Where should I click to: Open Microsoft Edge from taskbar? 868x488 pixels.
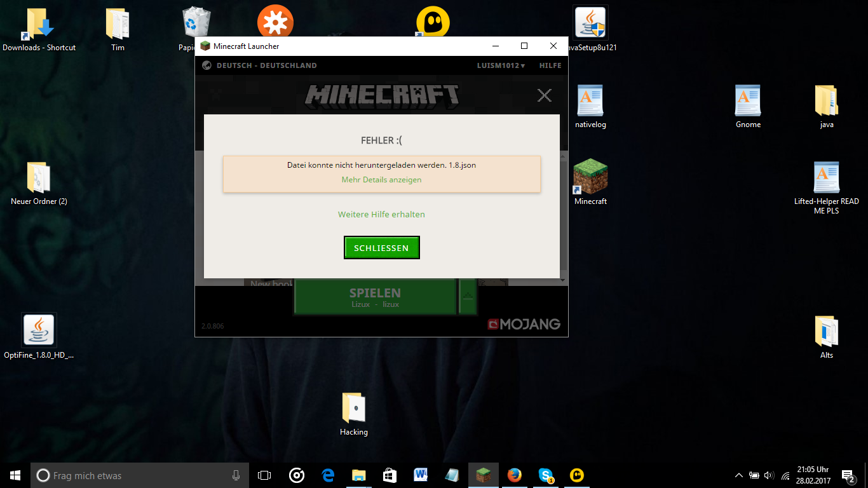point(328,475)
